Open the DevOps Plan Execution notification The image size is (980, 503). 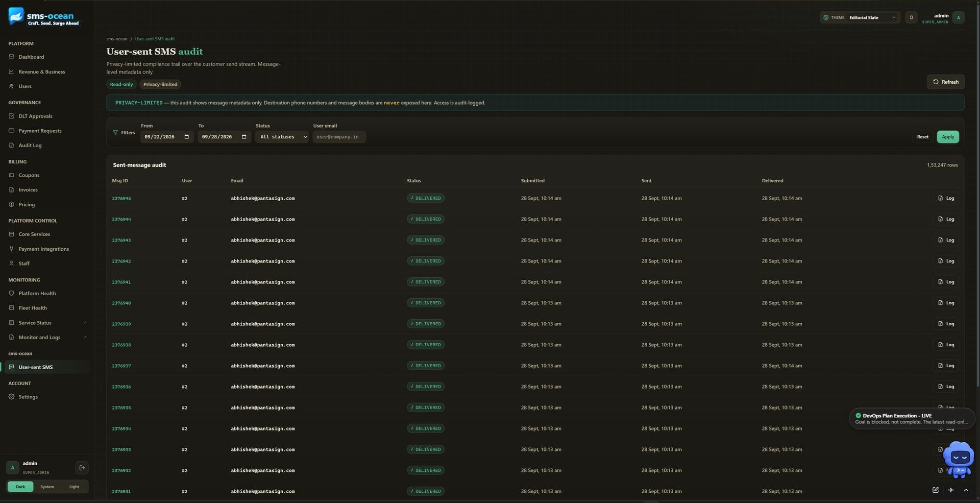point(912,419)
